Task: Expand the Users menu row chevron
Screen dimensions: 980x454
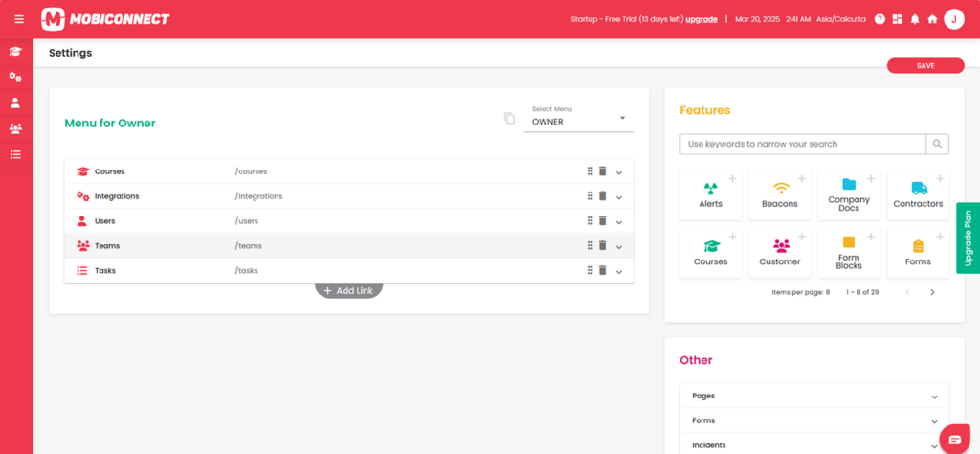Action: coord(619,222)
